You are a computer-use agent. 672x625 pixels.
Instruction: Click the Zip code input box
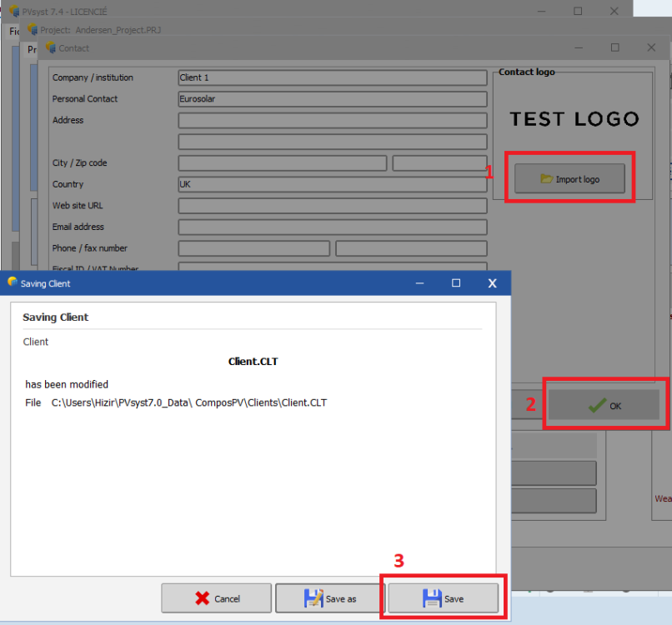pos(439,163)
